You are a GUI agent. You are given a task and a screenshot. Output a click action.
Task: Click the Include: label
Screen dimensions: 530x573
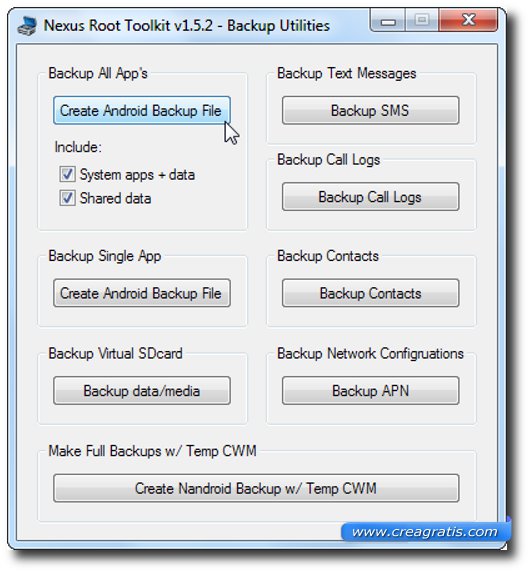pyautogui.click(x=78, y=147)
